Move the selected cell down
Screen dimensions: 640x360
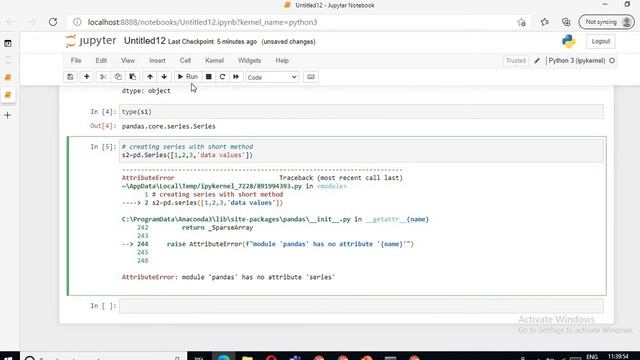click(164, 77)
